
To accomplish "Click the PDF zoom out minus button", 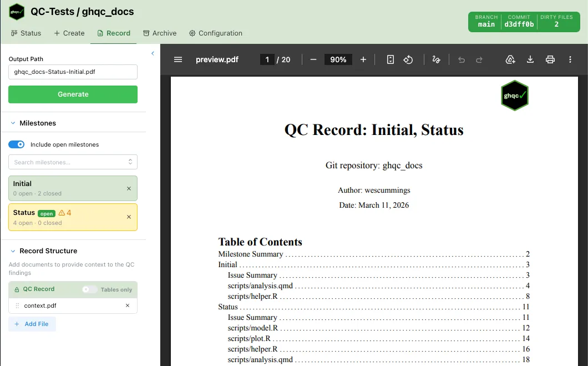I will click(x=313, y=59).
